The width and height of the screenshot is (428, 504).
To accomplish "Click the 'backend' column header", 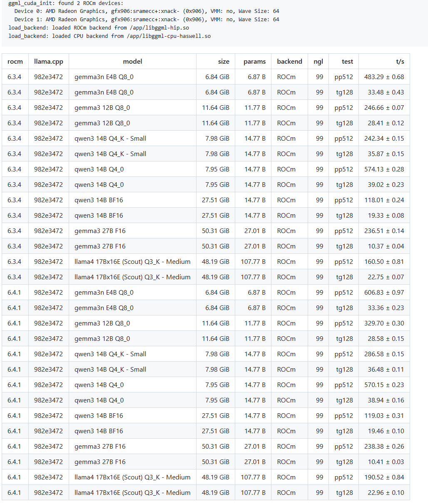I will pyautogui.click(x=289, y=62).
